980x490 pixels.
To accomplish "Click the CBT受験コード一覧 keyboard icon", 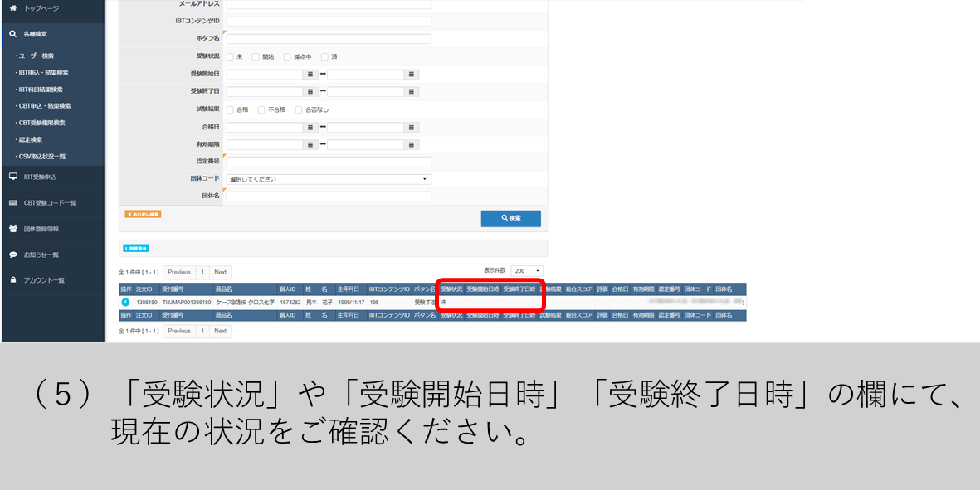I will [13, 203].
